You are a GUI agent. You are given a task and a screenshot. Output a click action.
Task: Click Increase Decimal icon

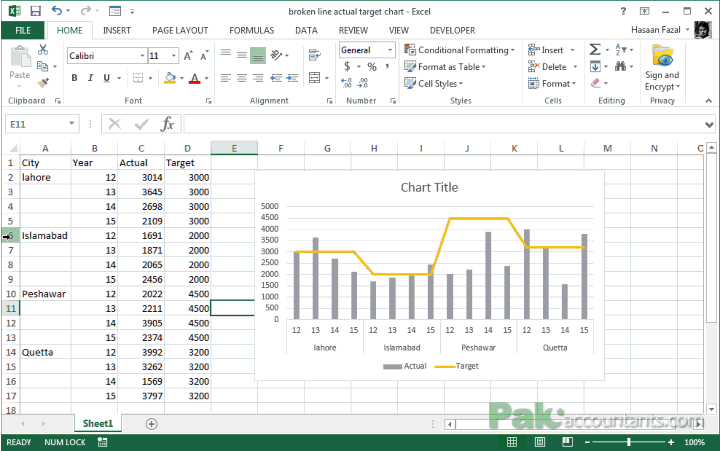346,83
